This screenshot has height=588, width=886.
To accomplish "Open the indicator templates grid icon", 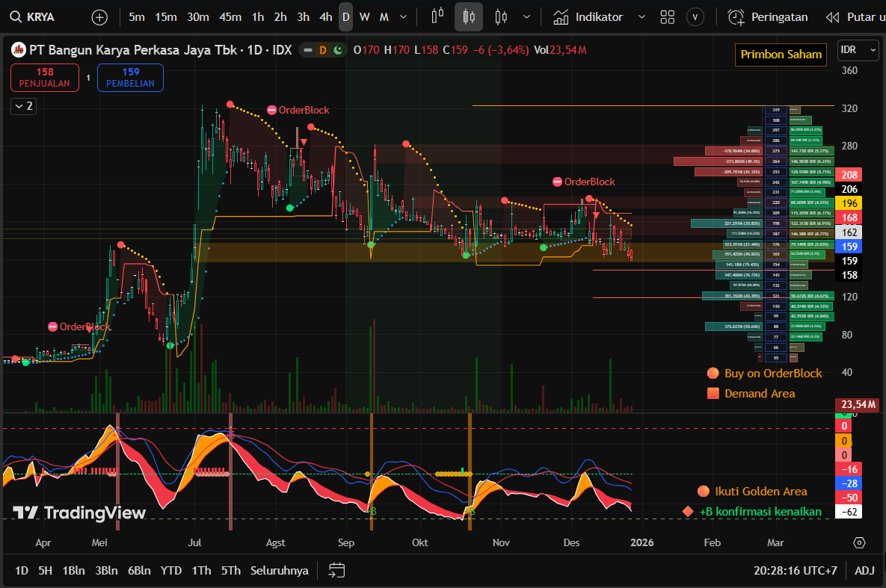I will [668, 17].
